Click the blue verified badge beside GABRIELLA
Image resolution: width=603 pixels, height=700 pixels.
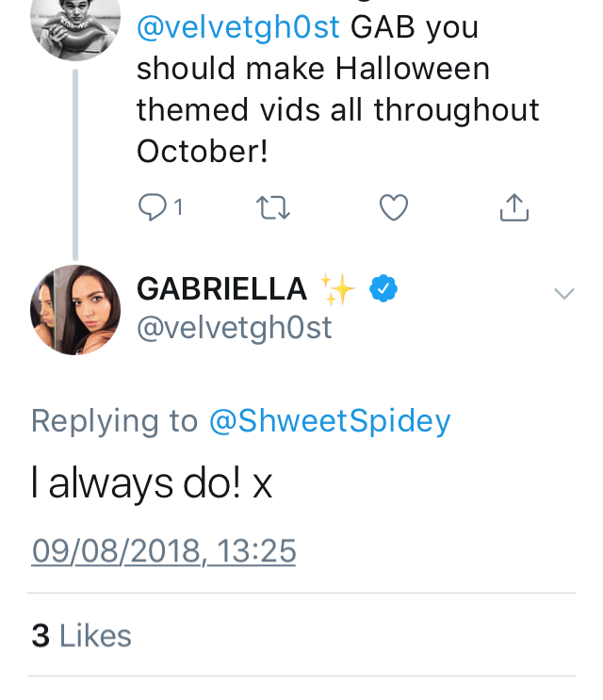pyautogui.click(x=382, y=289)
